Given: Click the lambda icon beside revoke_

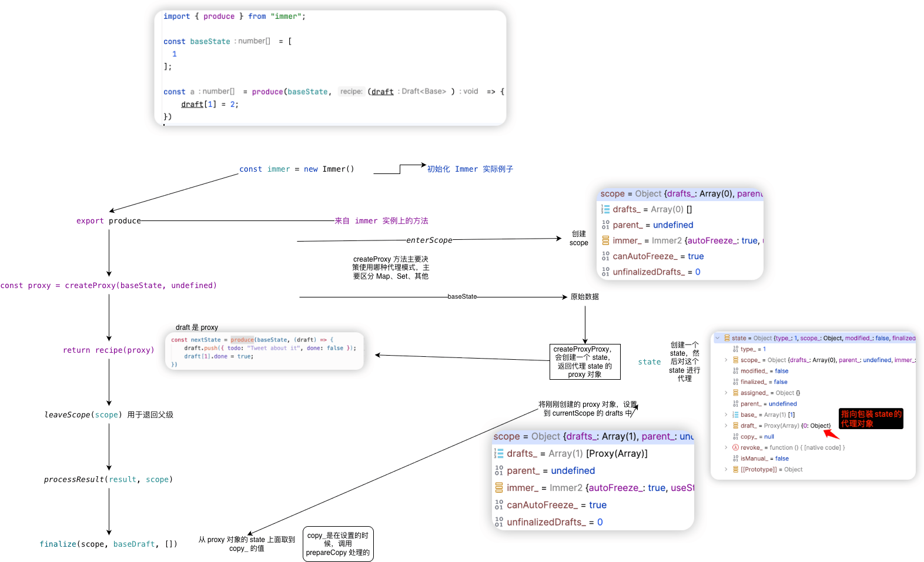Looking at the screenshot, I should [x=735, y=447].
